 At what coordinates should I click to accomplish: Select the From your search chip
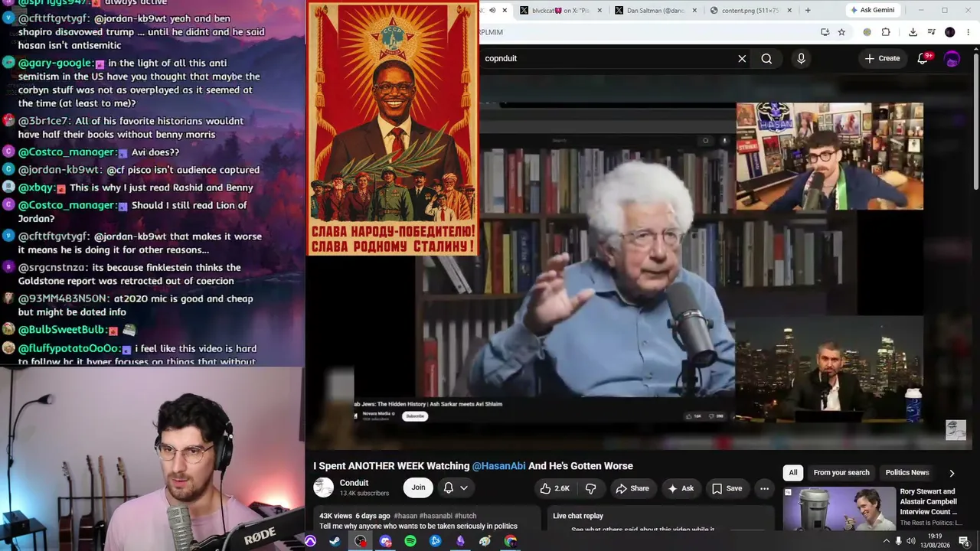click(841, 473)
